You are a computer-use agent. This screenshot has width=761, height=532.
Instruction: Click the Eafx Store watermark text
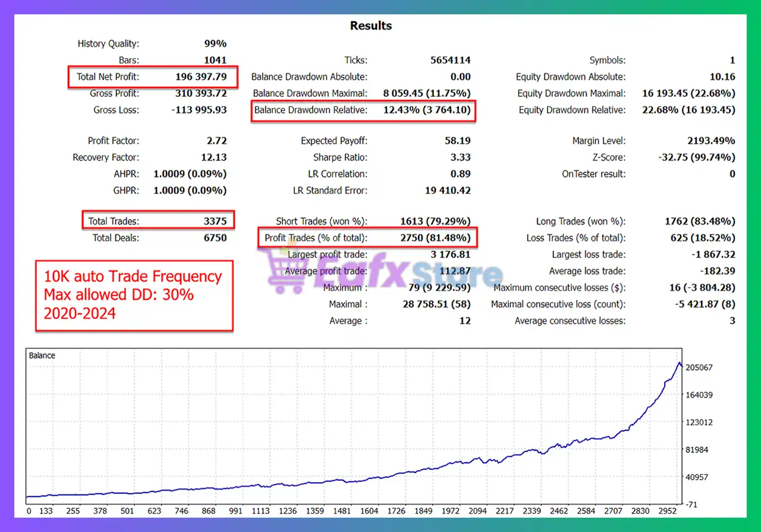pyautogui.click(x=404, y=272)
